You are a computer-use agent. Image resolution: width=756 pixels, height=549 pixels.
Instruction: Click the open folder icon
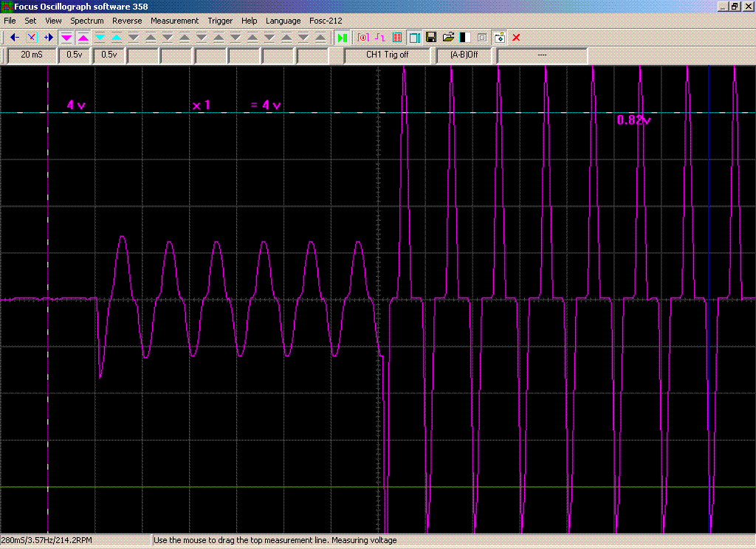[448, 37]
